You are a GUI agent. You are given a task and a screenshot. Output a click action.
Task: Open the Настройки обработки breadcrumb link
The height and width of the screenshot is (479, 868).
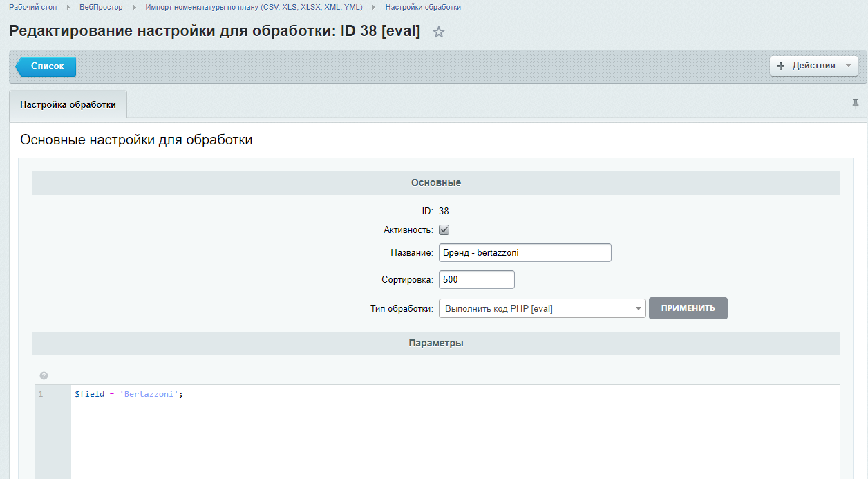point(423,7)
